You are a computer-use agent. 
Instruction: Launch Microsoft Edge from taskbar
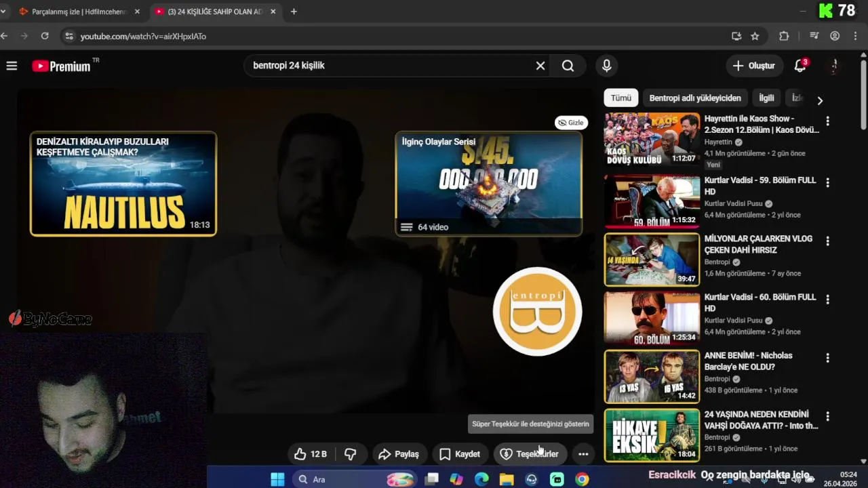pyautogui.click(x=481, y=479)
